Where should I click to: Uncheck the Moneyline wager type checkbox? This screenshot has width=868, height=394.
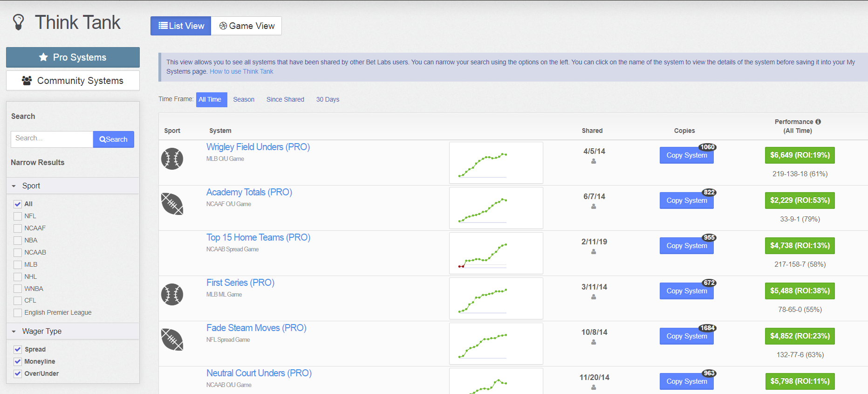point(18,362)
